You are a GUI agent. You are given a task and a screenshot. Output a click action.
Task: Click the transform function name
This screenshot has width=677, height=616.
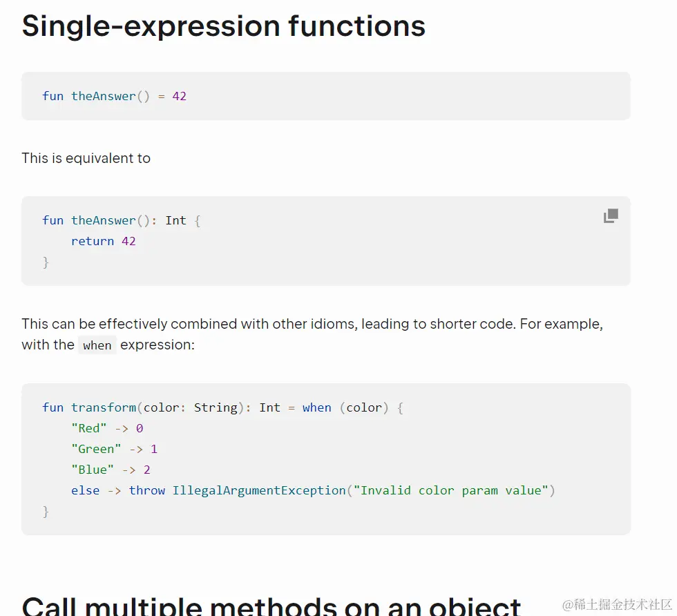point(104,407)
